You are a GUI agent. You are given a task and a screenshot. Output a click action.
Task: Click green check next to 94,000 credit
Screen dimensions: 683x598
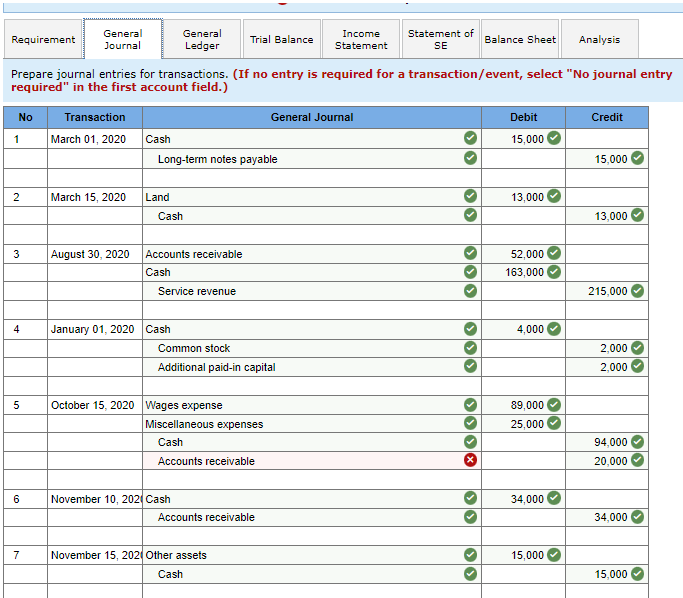[x=637, y=442]
